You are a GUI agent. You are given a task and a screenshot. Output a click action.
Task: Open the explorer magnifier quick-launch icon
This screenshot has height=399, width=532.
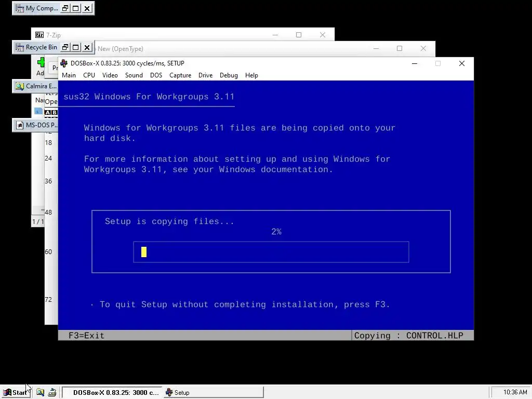click(x=40, y=393)
